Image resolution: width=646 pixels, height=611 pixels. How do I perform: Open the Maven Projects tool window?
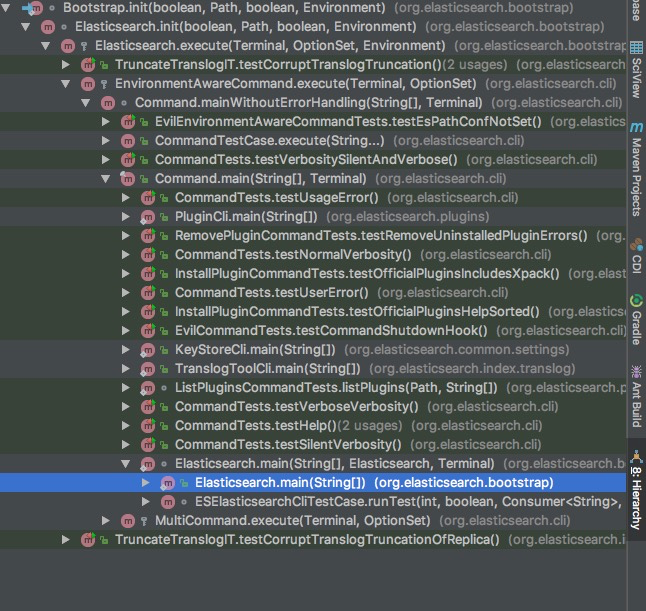[x=636, y=169]
